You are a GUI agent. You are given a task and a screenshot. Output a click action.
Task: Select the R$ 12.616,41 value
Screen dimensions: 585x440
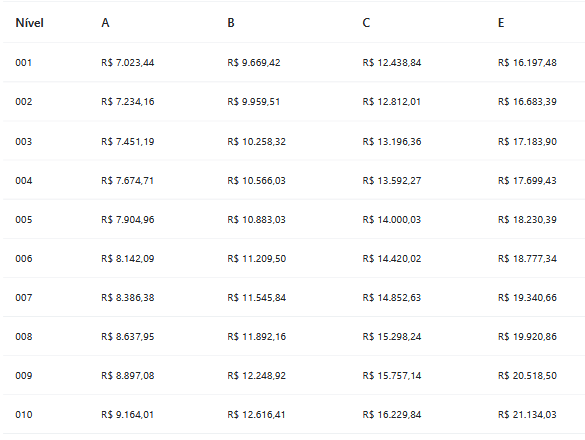[x=256, y=415]
